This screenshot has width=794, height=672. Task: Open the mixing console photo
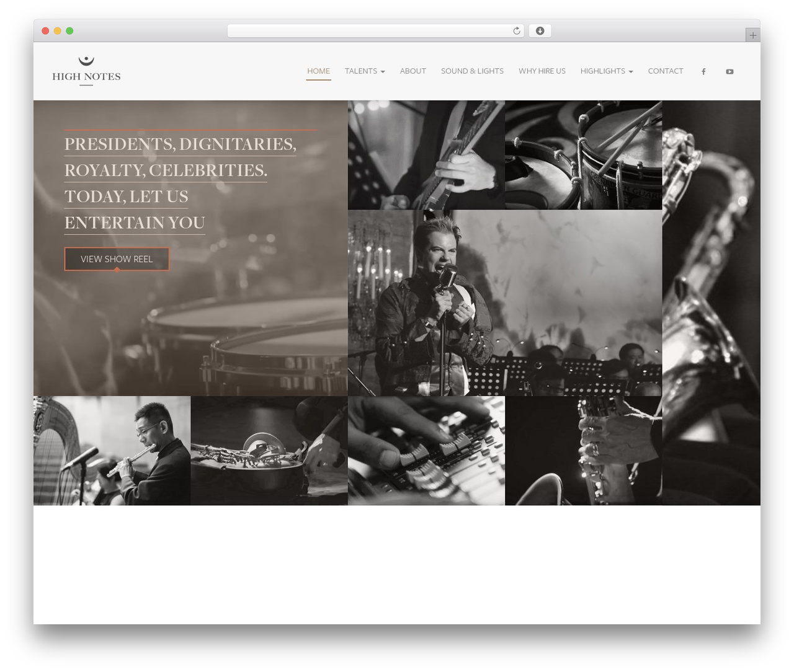426,451
